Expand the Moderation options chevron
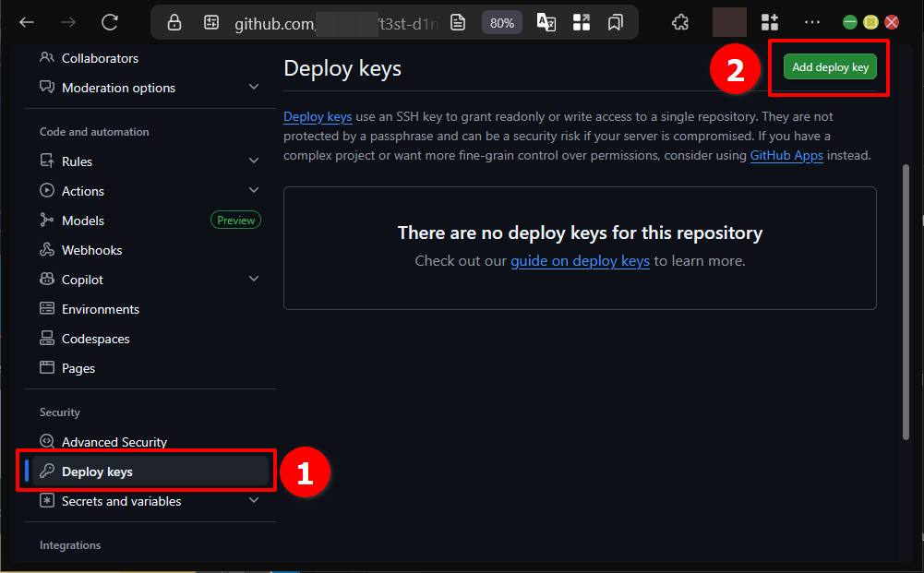Viewport: 924px width, 573px height. coord(254,88)
